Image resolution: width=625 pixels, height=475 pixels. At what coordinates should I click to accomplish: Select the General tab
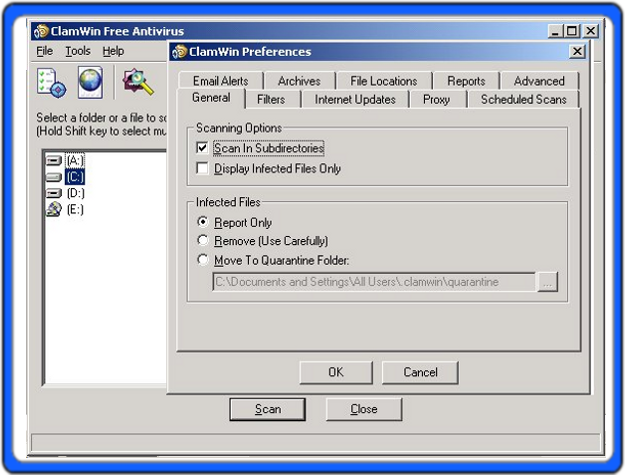[211, 98]
